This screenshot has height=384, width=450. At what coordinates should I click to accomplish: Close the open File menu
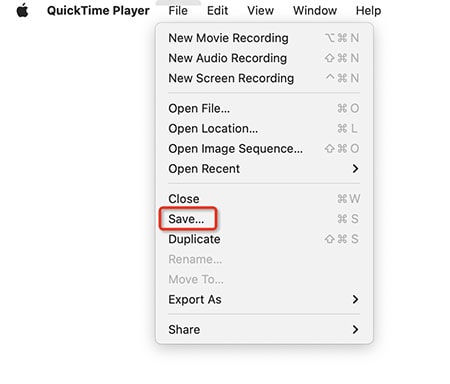pos(178,11)
